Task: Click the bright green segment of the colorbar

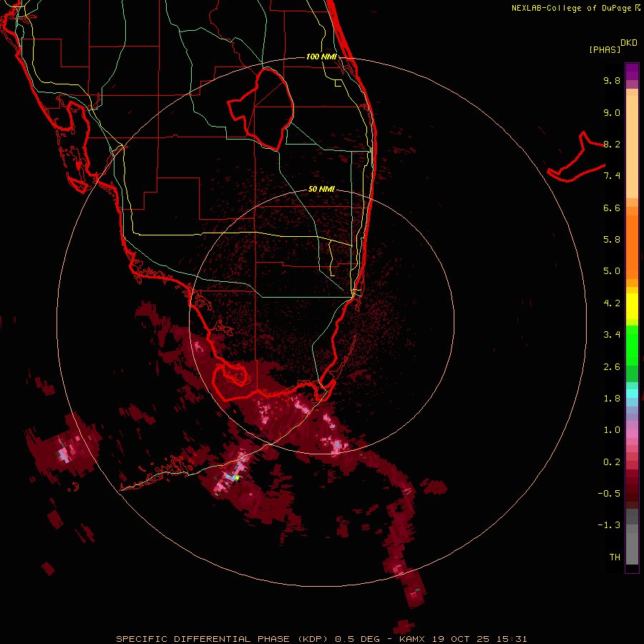Action: (x=632, y=346)
